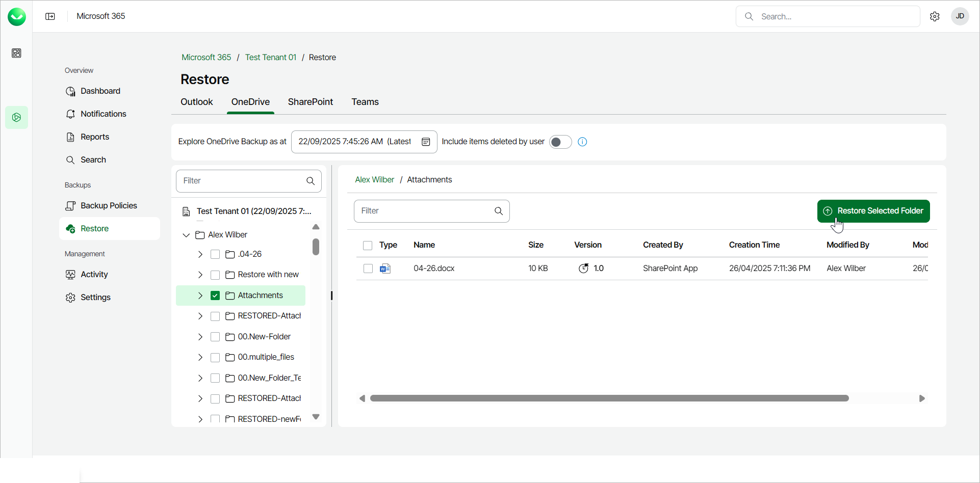This screenshot has width=980, height=483.
Task: Check the 04-26.docx file row checkbox
Action: tap(368, 269)
